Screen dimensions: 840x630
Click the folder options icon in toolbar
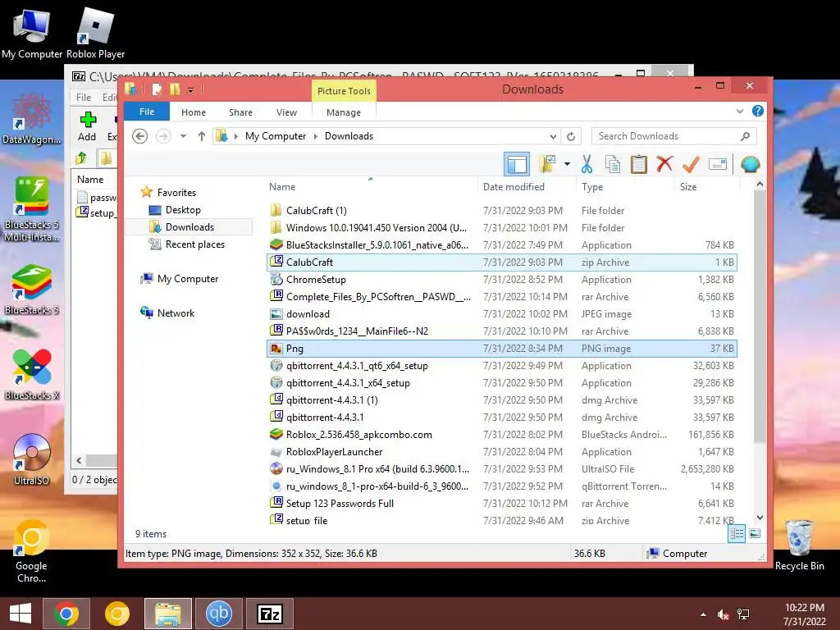coord(547,164)
